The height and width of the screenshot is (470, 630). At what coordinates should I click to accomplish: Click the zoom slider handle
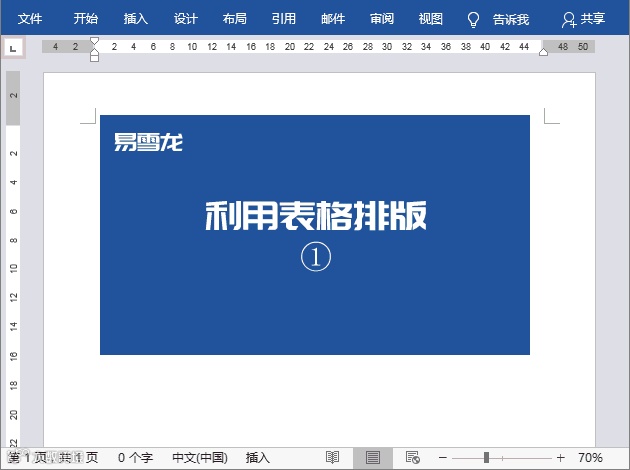487,458
